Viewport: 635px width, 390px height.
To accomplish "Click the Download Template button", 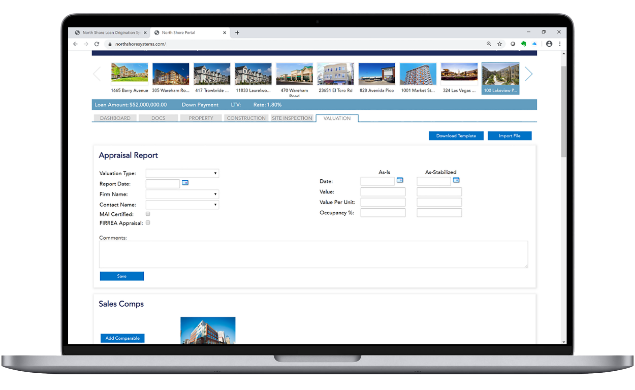I will click(x=456, y=136).
